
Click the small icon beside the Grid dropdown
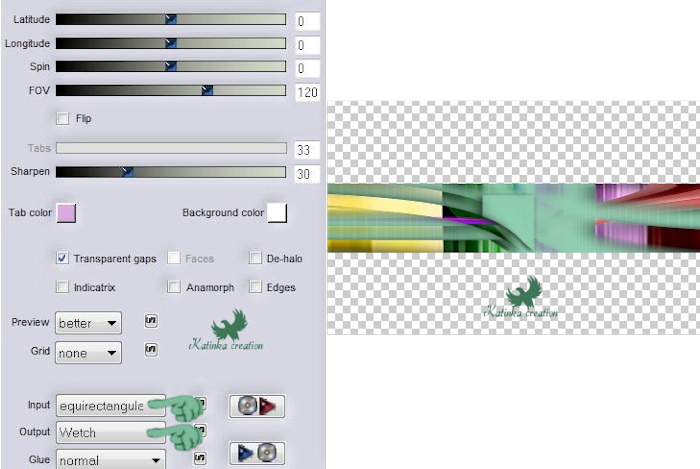point(150,350)
